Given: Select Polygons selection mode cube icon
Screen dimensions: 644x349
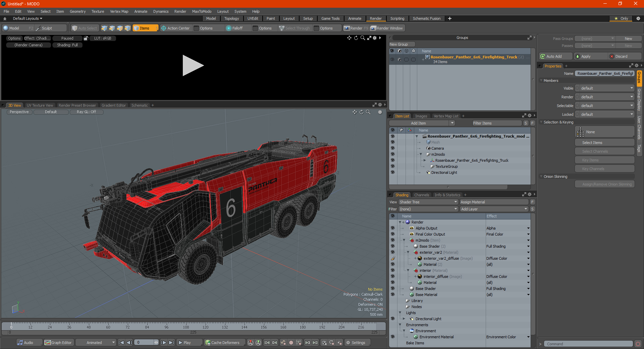Looking at the screenshot, I should [x=120, y=28].
